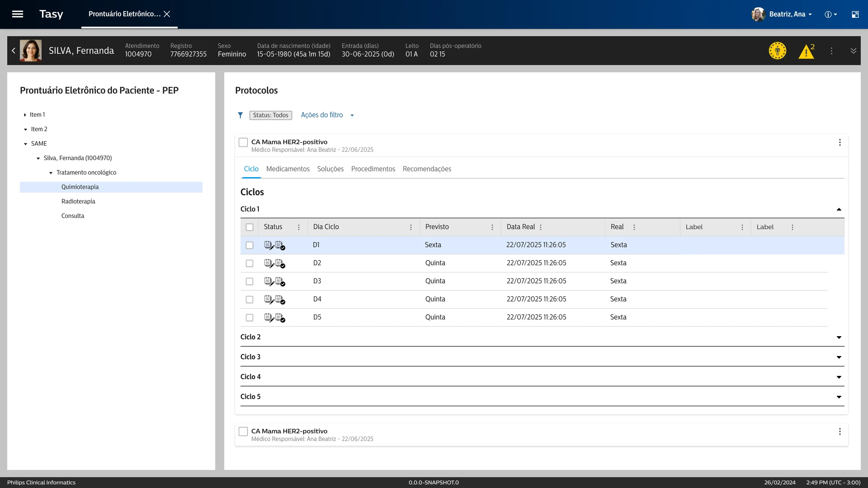The width and height of the screenshot is (868, 488).
Task: Open Beatriz, Ana user menu
Action: tap(782, 14)
